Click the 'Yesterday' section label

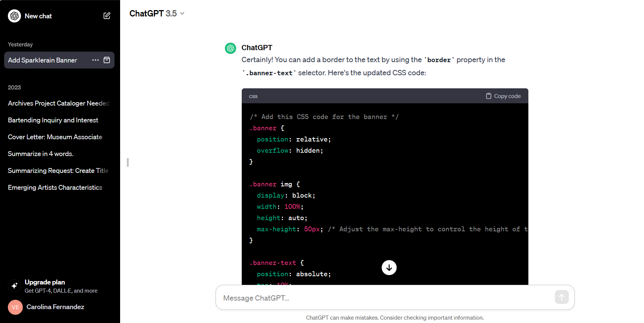(x=20, y=45)
